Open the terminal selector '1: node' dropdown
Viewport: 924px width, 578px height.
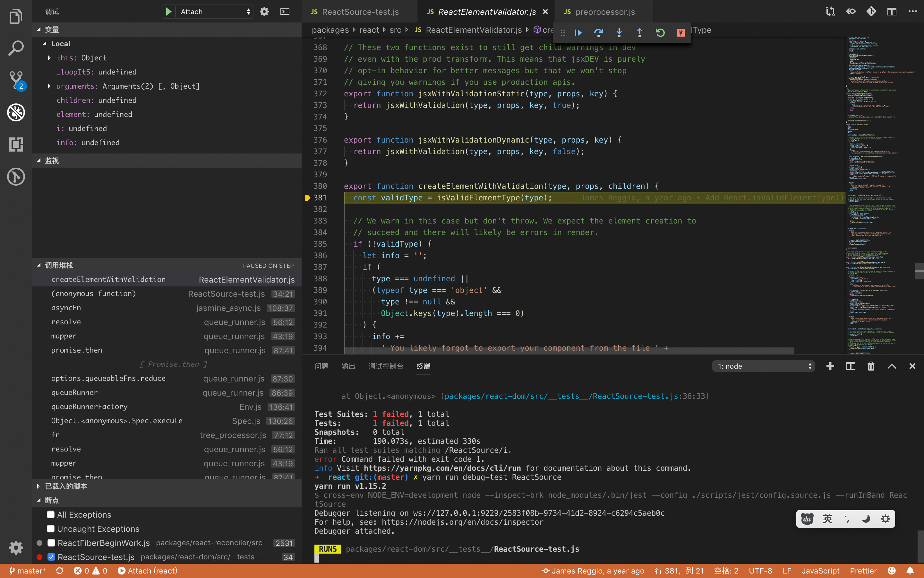click(764, 366)
